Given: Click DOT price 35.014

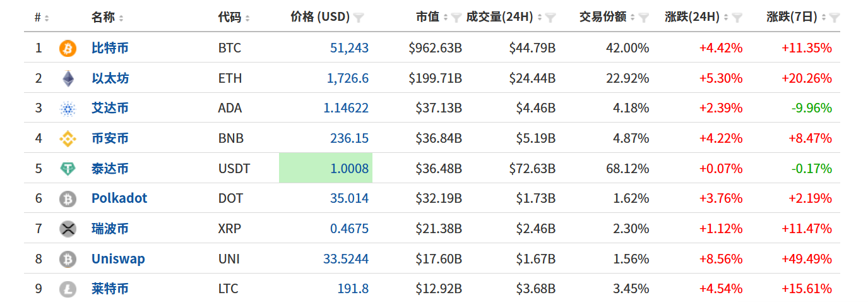Looking at the screenshot, I should tap(349, 198).
